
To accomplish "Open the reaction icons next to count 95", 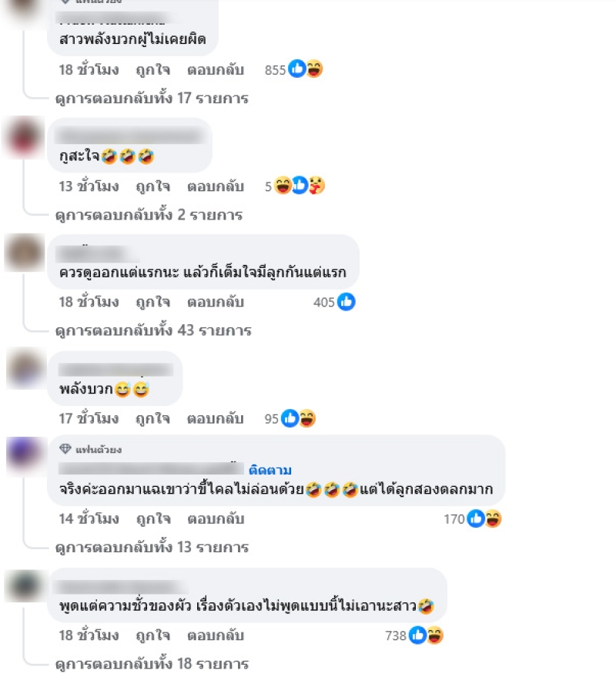I will tap(299, 418).
